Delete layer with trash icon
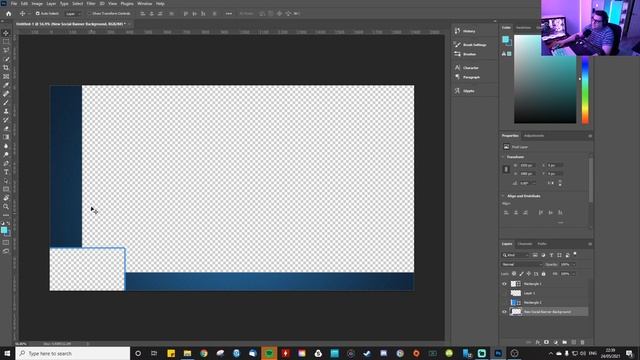640x360 pixels. 582,342
